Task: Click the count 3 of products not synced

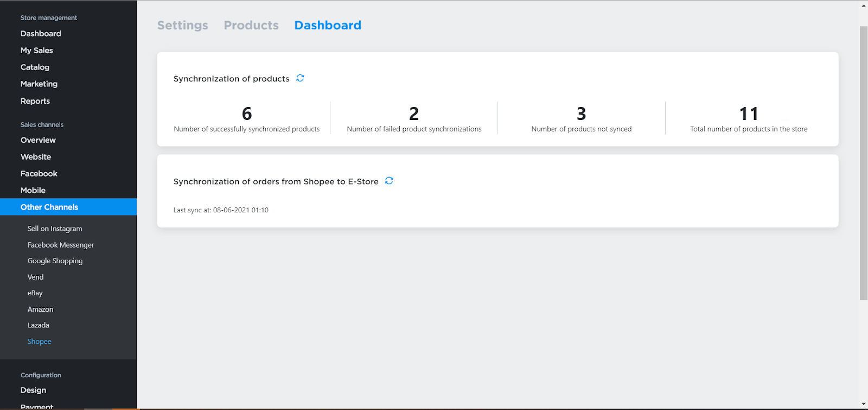Action: click(582, 113)
